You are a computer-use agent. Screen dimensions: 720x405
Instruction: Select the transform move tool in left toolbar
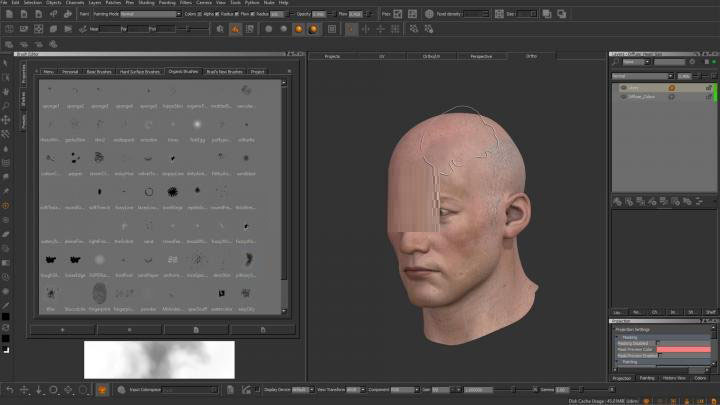(6, 120)
